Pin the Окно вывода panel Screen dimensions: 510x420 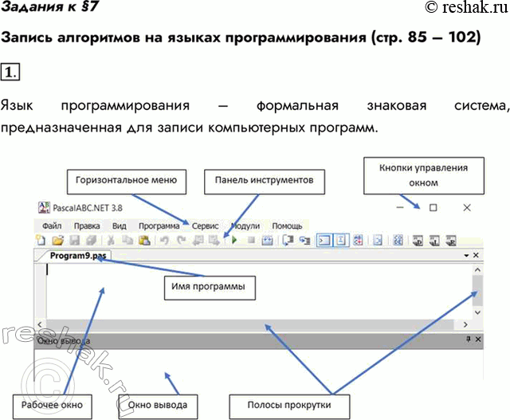point(468,340)
